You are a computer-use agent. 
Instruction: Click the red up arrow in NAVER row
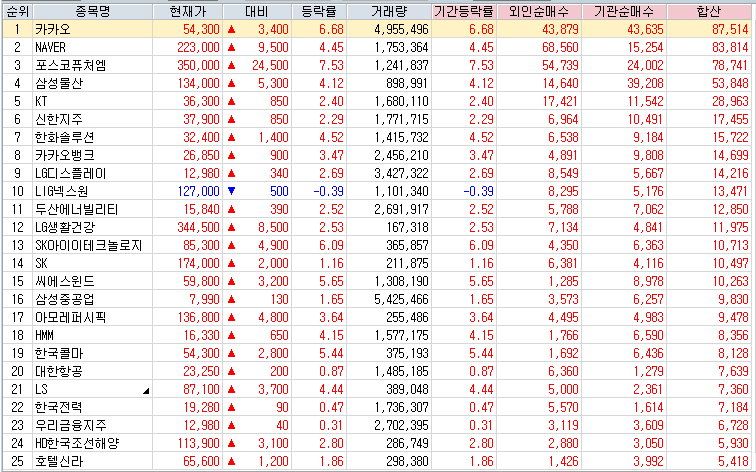(x=231, y=47)
